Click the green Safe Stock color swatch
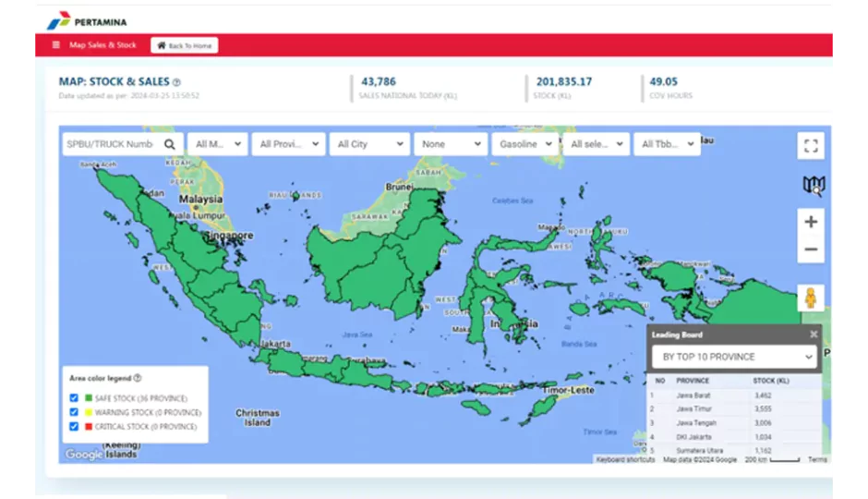This screenshot has width=868, height=499. 88,397
